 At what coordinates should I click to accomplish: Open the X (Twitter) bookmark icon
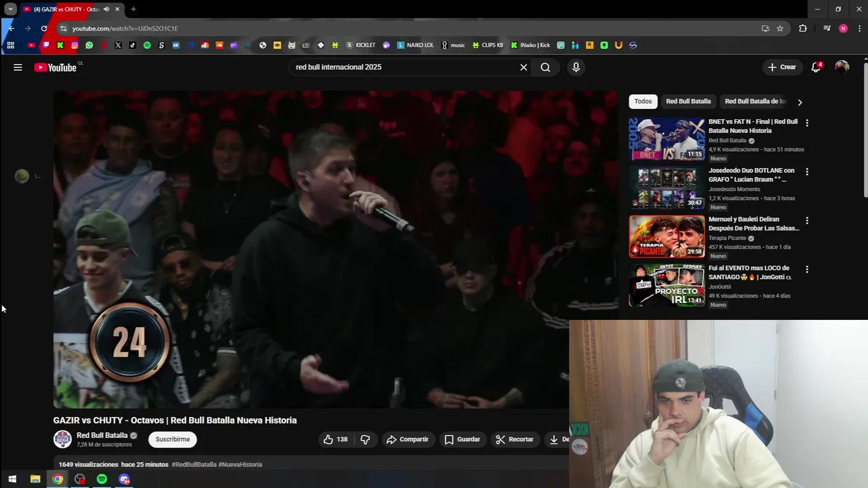[x=118, y=45]
